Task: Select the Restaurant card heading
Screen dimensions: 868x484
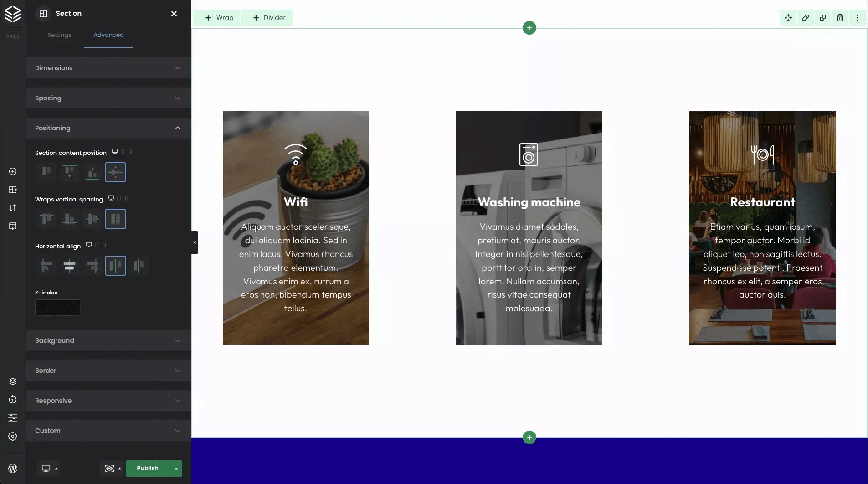Action: [762, 202]
